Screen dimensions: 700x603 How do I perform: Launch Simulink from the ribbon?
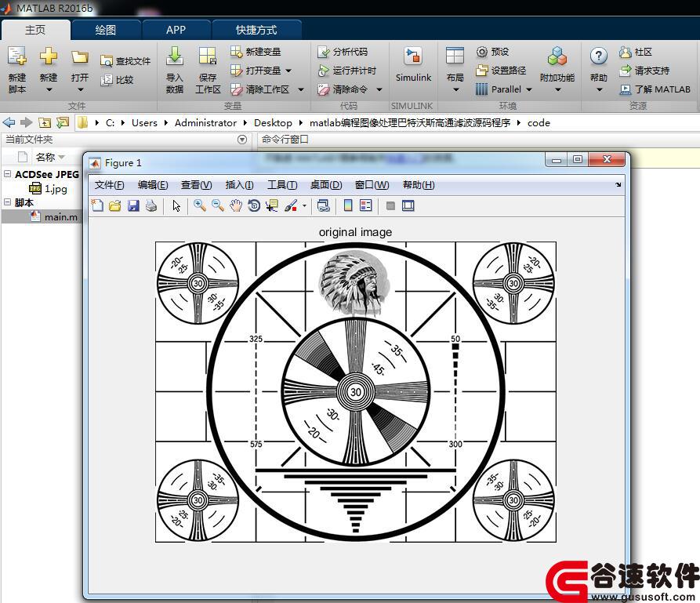click(x=413, y=65)
